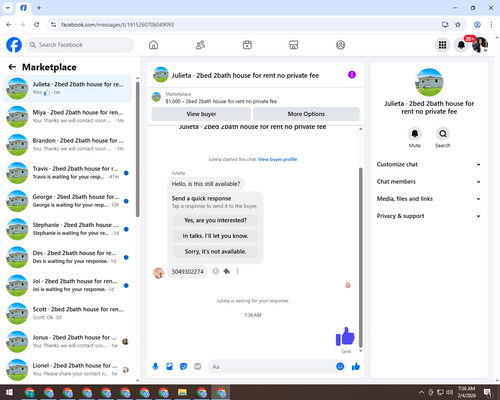The image size is (500, 400).
Task: Open Stephanie conversation in list
Action: [x=67, y=229]
